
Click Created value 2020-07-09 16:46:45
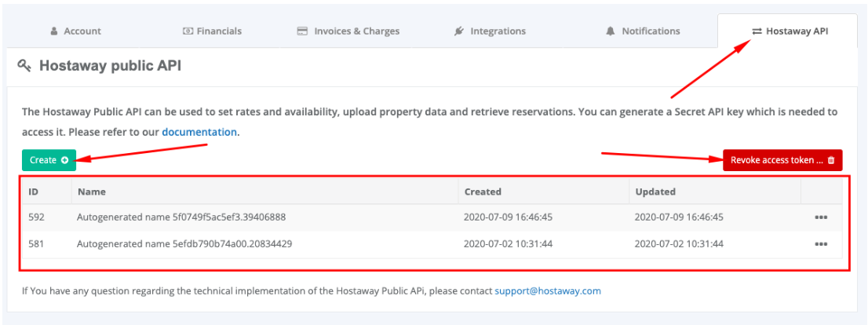point(509,217)
